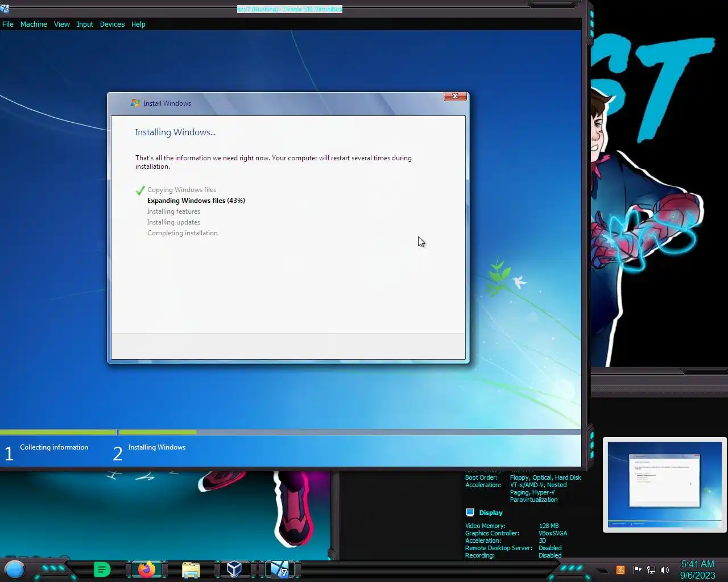Image resolution: width=728 pixels, height=582 pixels.
Task: Click the Display section header in VirtualBox Manager
Action: (490, 513)
